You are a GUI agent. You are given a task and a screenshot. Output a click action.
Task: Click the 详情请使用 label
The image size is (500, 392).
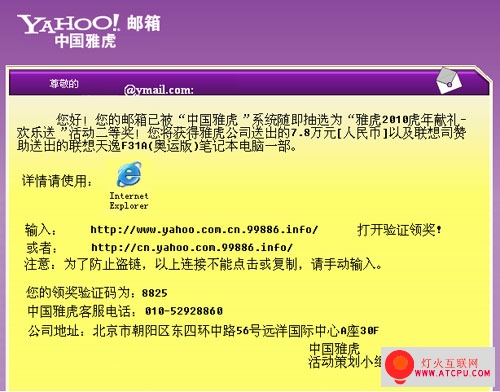point(57,181)
